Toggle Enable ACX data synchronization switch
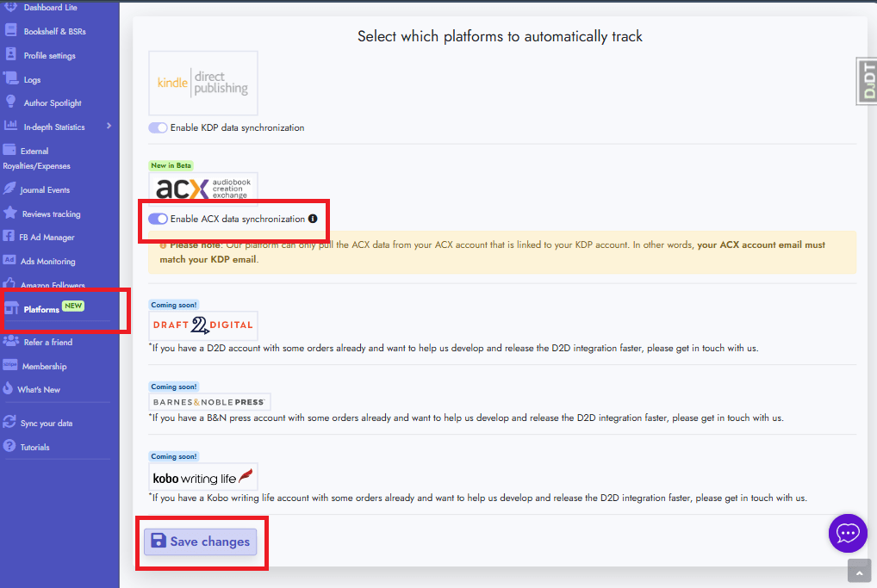Viewport: 877px width, 588px height. (158, 219)
